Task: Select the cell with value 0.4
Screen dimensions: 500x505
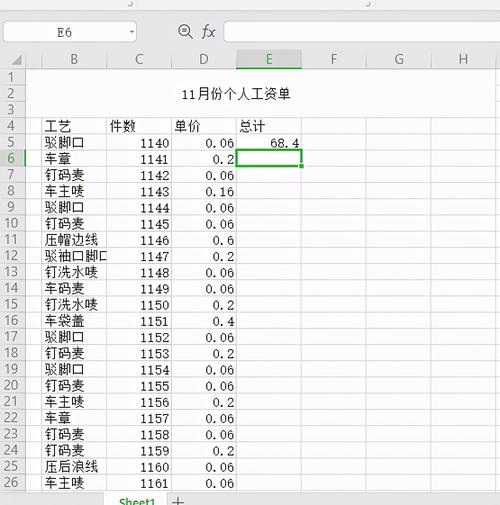Action: (x=204, y=321)
